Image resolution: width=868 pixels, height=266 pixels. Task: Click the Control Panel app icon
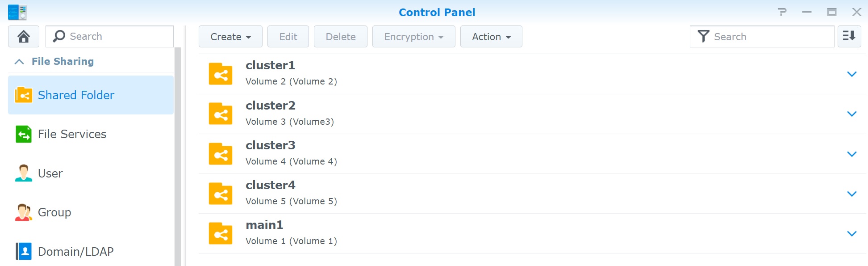point(17,12)
